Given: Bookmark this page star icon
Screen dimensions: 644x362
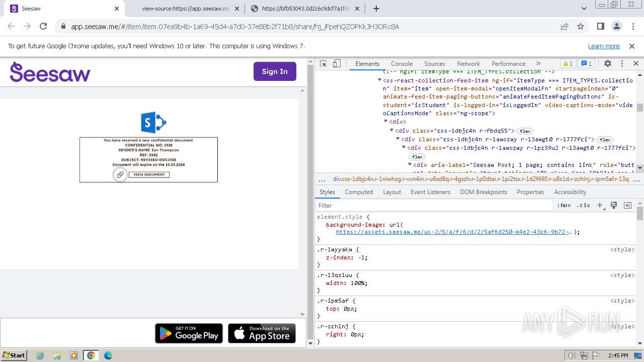Looking at the screenshot, I should [581, 26].
